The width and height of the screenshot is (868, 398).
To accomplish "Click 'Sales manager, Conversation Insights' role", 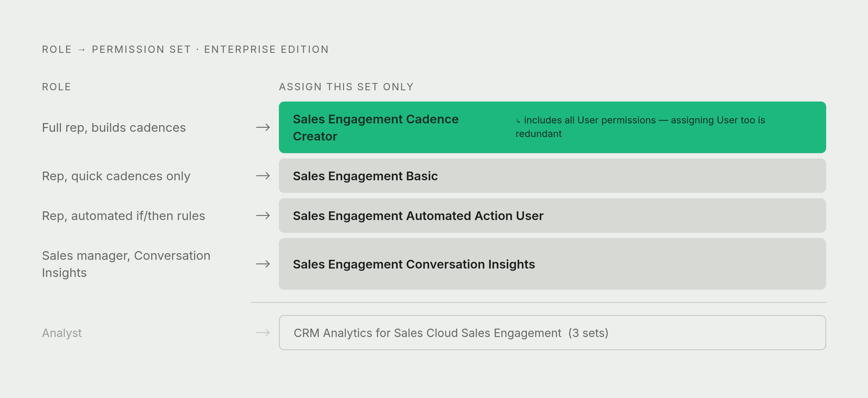I will pos(126,264).
